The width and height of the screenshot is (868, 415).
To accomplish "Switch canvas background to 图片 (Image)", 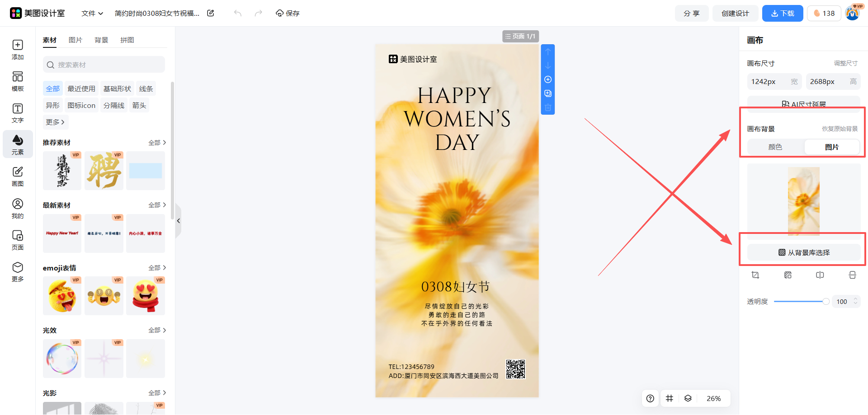I will (831, 147).
